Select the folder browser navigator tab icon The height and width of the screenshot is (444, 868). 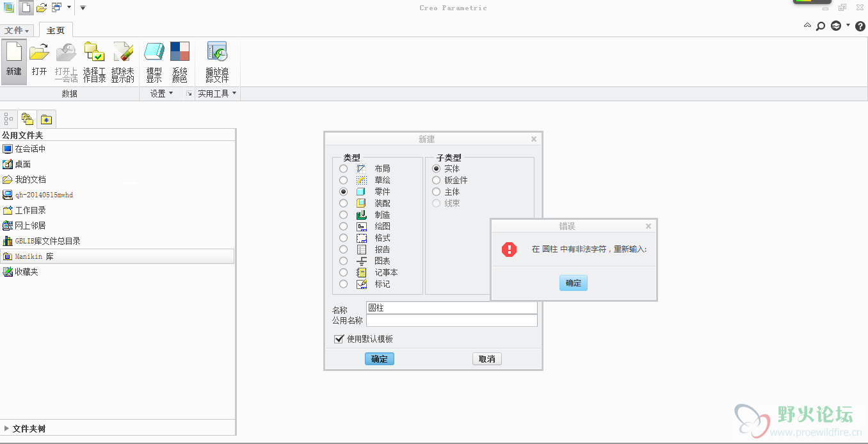(27, 119)
